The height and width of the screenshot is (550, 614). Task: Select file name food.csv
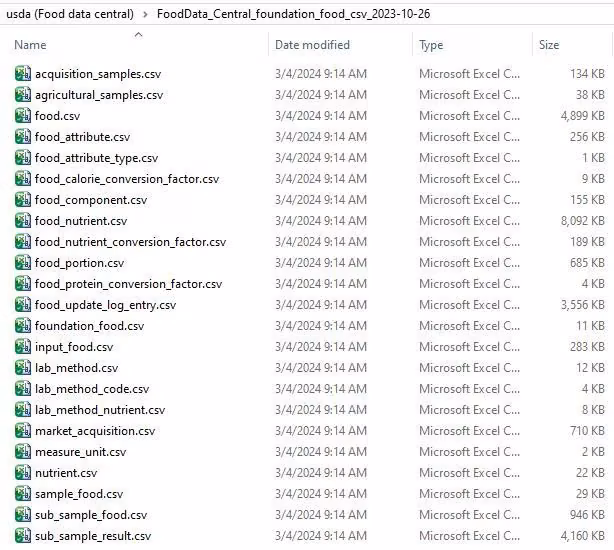[x=58, y=116]
